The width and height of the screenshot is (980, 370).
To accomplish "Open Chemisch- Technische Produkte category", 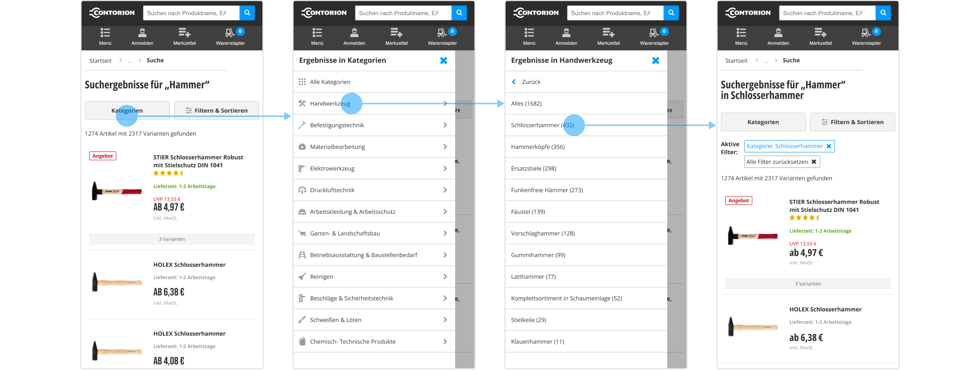I will (374, 341).
